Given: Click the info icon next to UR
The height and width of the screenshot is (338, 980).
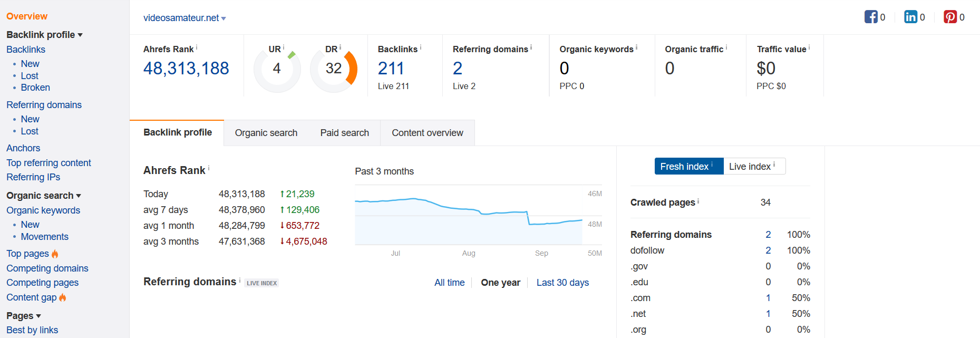Looking at the screenshot, I should (284, 47).
